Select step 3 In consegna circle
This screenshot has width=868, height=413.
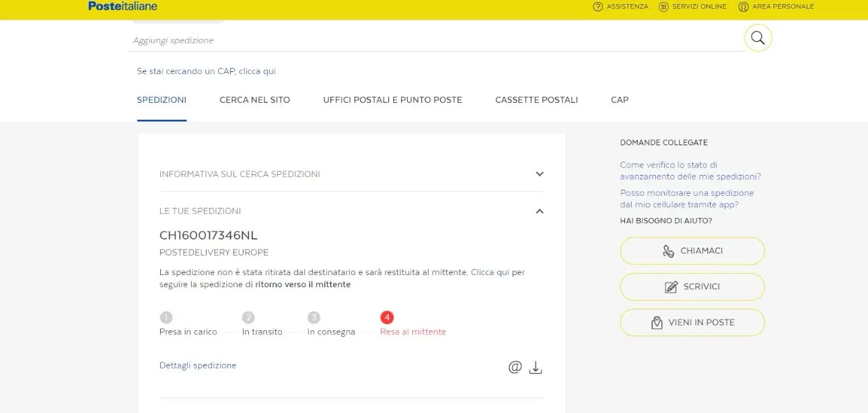pos(314,317)
